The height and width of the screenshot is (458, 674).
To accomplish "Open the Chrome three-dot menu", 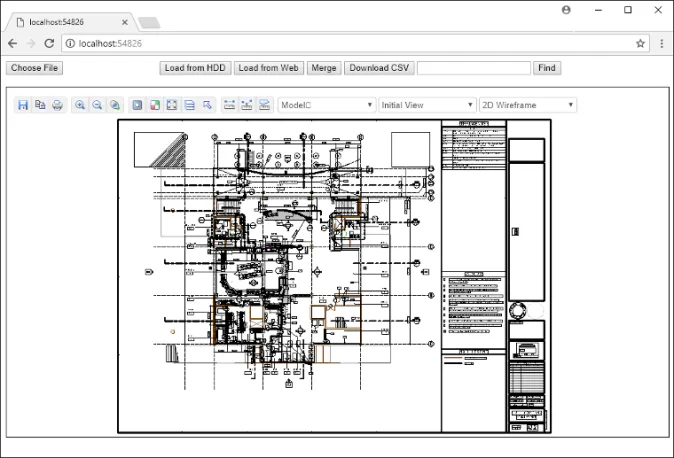I will point(662,44).
